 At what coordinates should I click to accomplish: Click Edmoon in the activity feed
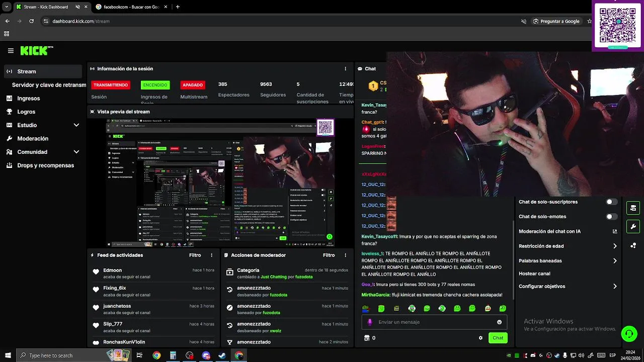pos(112,270)
